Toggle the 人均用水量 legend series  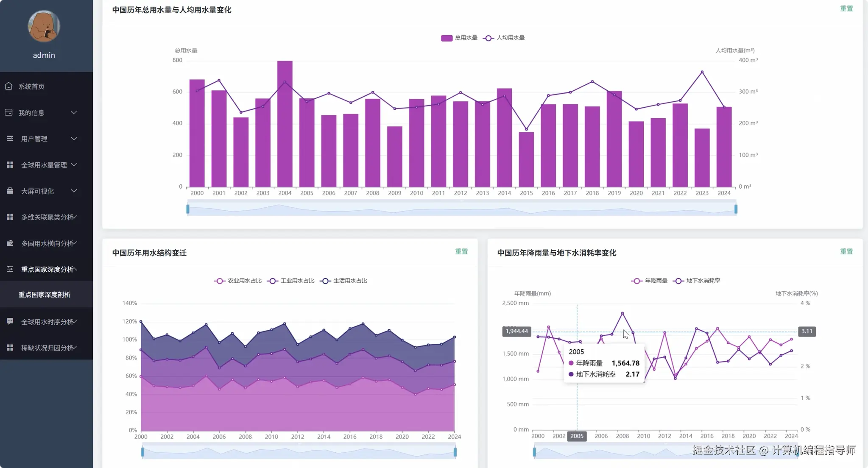pos(504,38)
